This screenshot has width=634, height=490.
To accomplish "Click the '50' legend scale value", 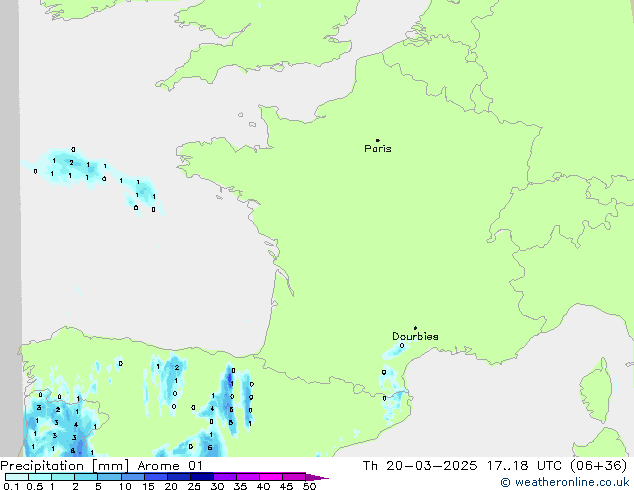I will coord(309,486).
